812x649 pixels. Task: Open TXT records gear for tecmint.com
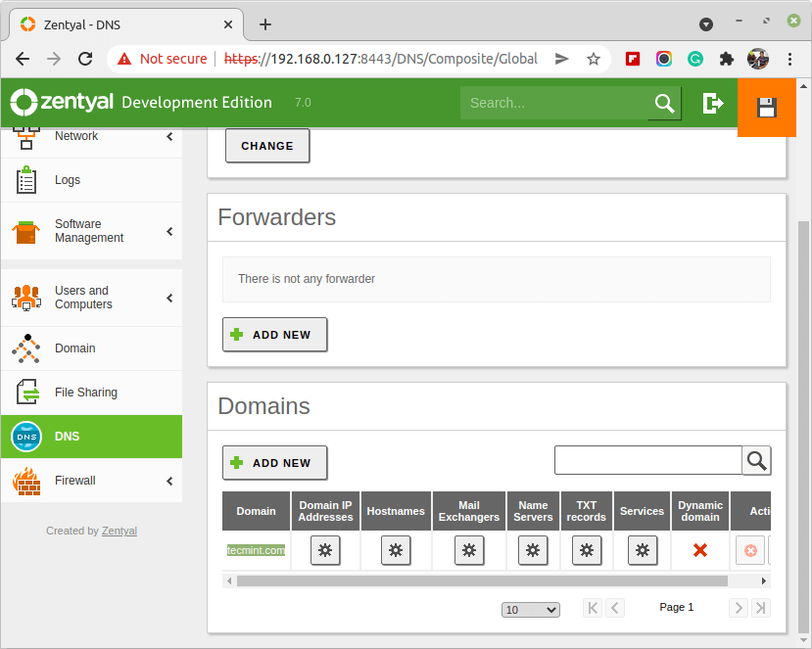(x=587, y=549)
